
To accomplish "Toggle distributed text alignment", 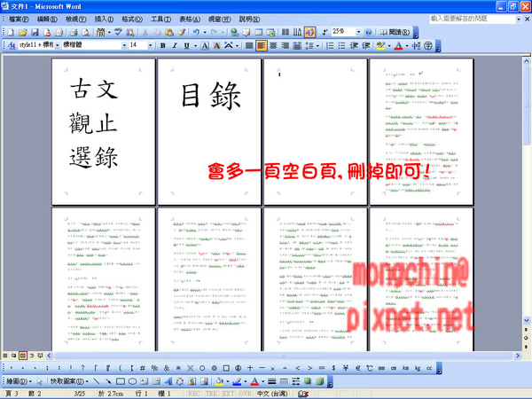I will pyautogui.click(x=297, y=45).
